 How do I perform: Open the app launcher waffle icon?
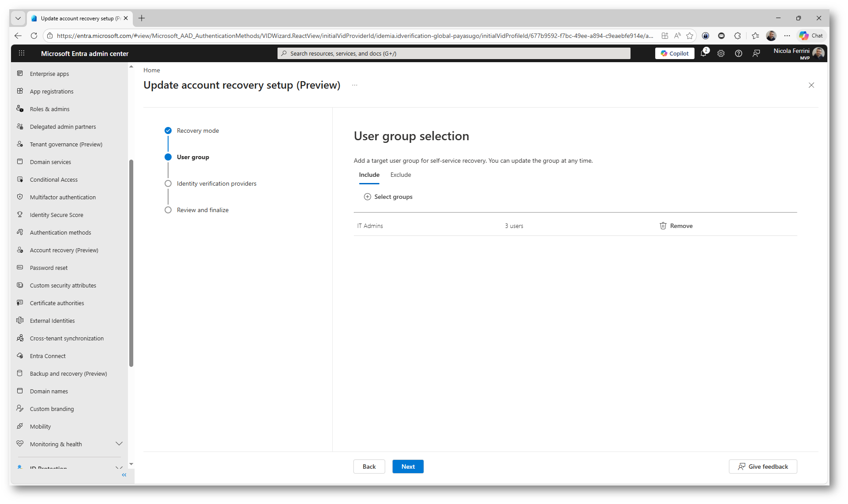(x=22, y=53)
